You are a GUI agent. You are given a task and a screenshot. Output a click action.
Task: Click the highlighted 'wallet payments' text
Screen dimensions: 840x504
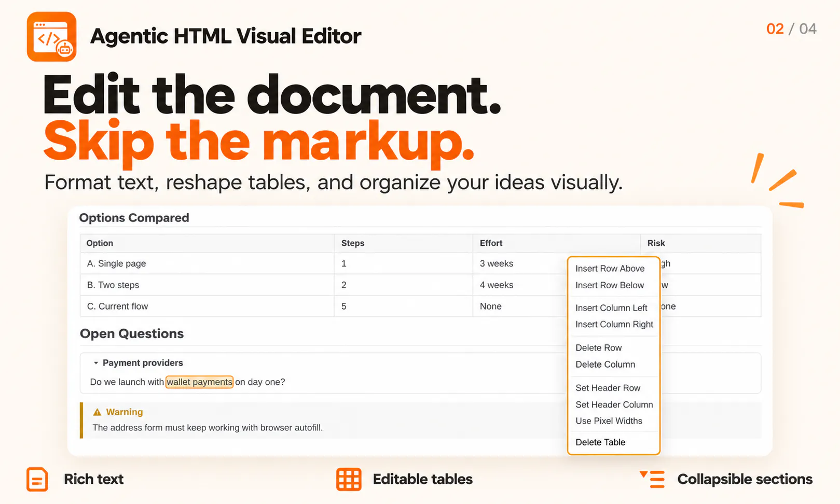click(199, 382)
